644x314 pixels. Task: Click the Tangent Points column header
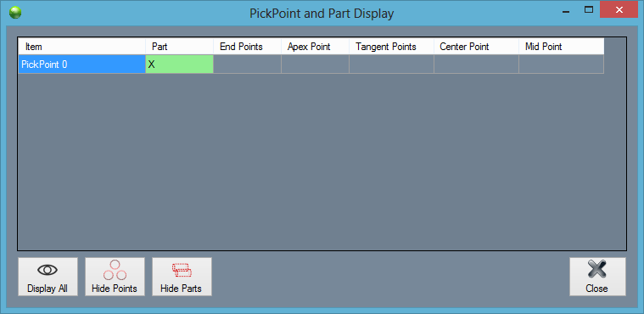point(391,47)
